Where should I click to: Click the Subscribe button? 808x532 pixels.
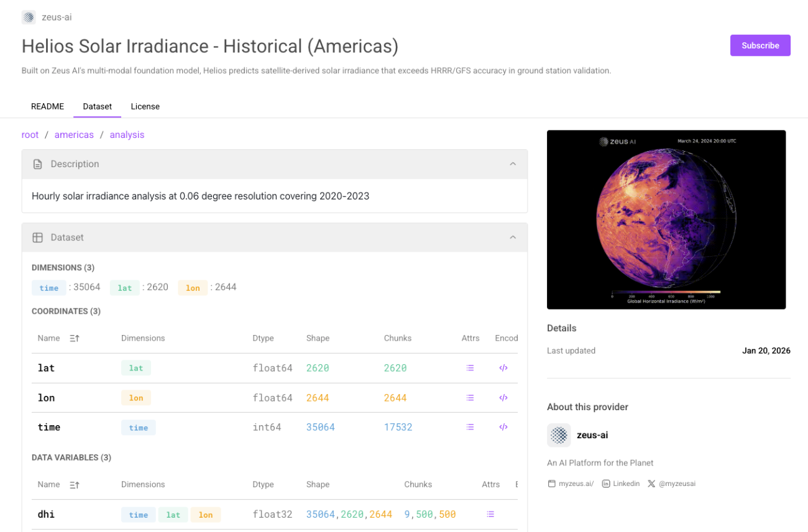click(x=760, y=45)
